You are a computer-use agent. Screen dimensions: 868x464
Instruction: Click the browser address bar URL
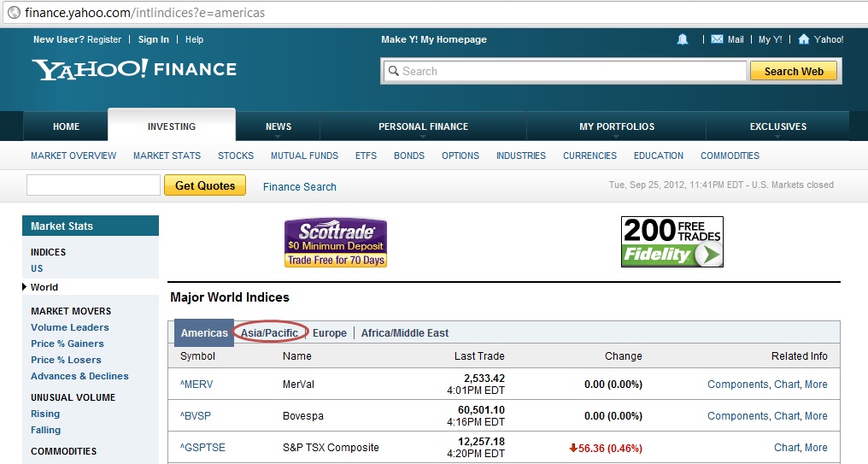pyautogui.click(x=145, y=12)
